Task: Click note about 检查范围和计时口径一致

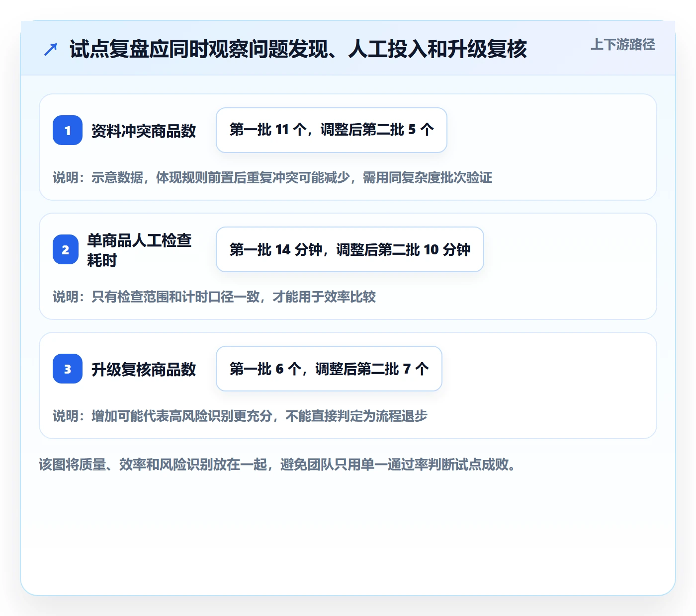Action: coord(214,297)
